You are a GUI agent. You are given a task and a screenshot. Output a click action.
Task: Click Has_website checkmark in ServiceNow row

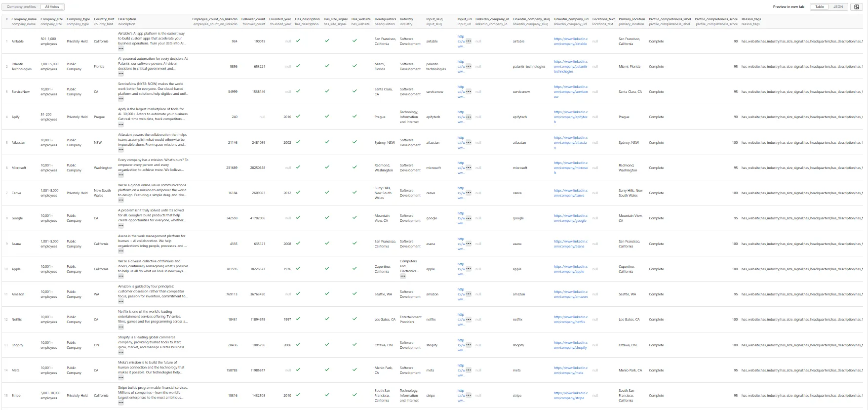(x=355, y=91)
